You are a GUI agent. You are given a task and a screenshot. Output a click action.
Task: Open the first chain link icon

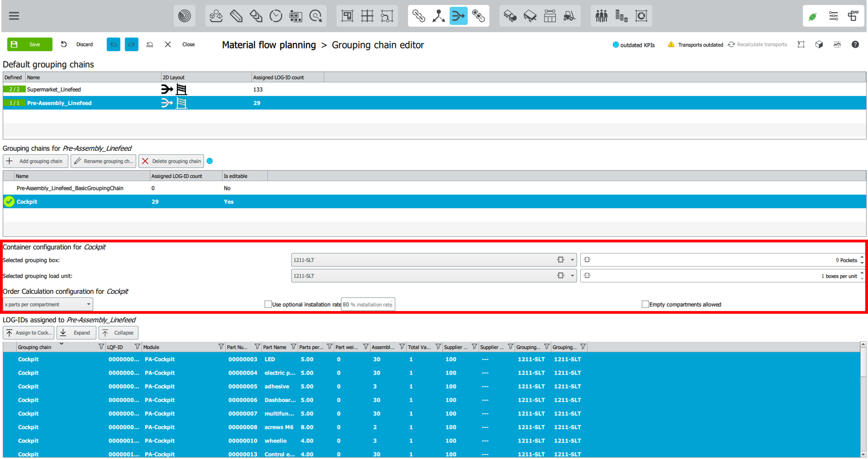[419, 16]
